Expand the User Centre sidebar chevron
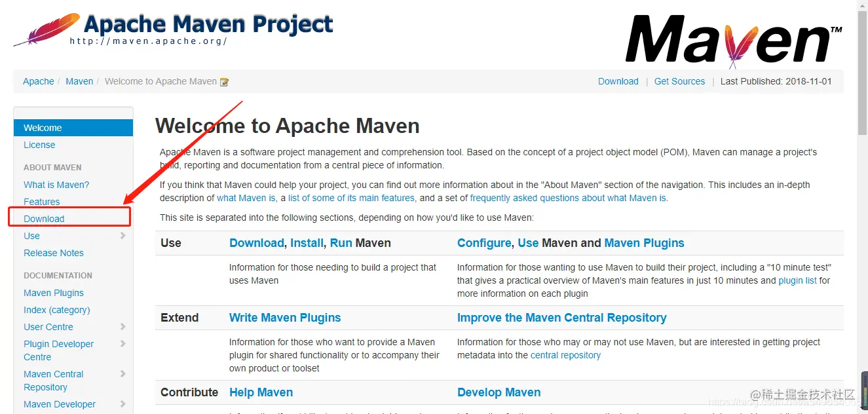This screenshot has width=868, height=414. coord(123,327)
